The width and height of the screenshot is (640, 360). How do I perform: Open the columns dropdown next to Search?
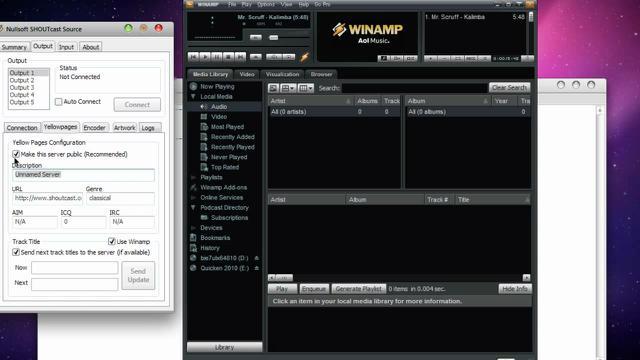(305, 88)
